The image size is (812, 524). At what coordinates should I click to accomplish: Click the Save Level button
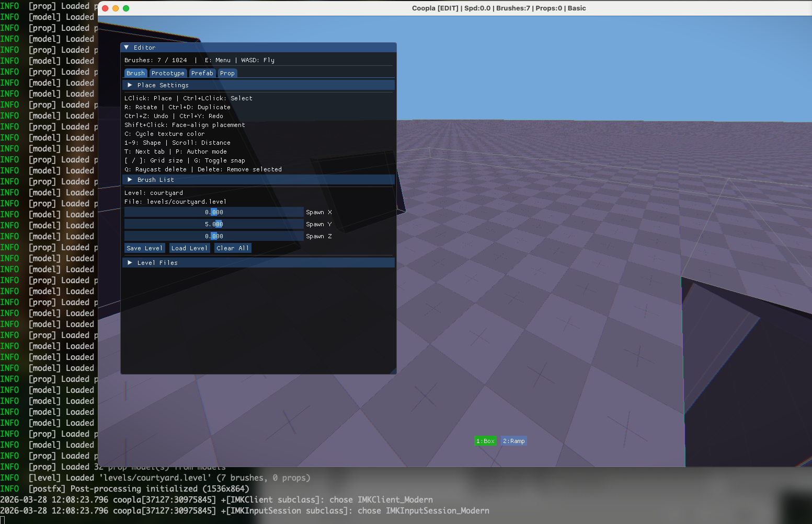tap(144, 248)
